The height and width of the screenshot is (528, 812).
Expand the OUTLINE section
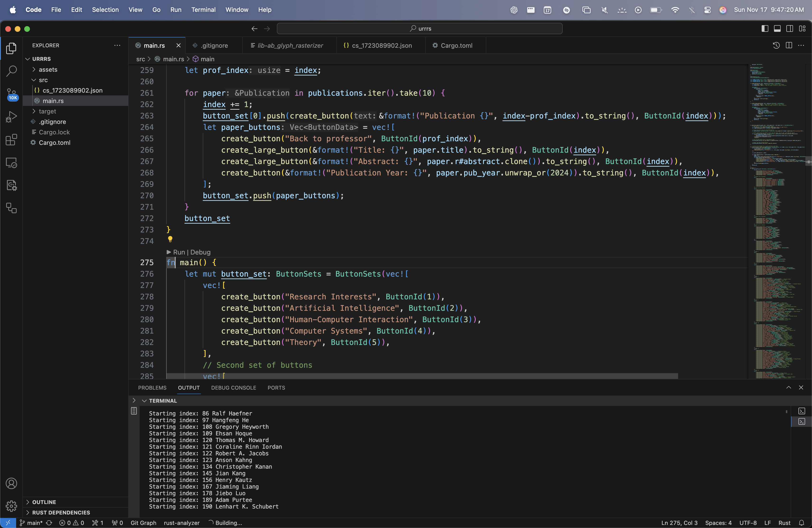pos(44,502)
